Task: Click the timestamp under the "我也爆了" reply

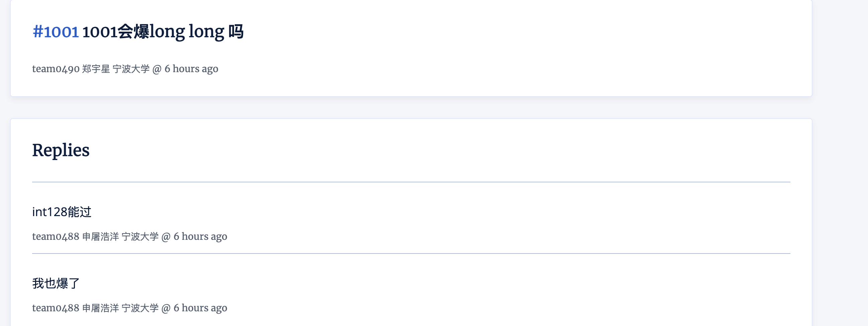Action: [x=200, y=308]
